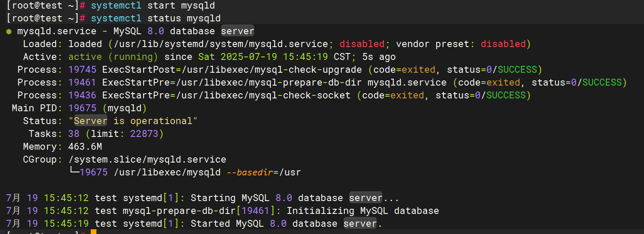Click process ID 19461 in the Process line

click(82, 83)
